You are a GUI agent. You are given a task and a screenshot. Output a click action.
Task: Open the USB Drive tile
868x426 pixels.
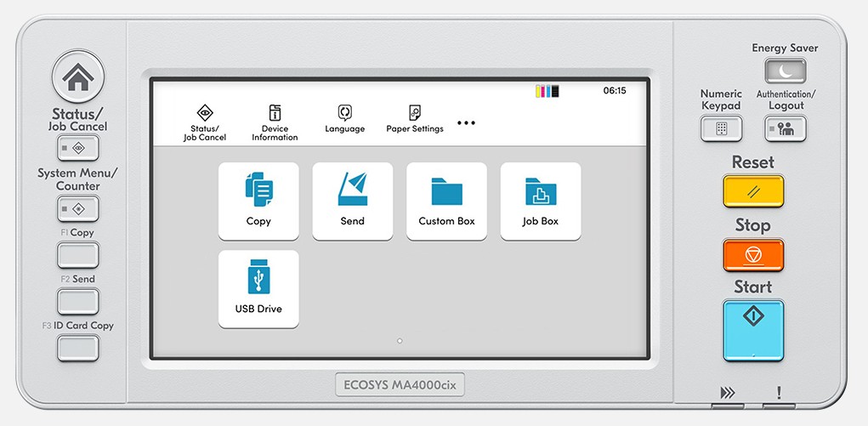258,289
